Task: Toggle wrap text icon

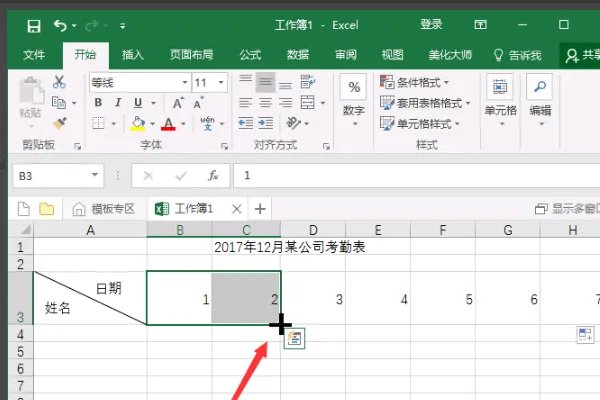Action: point(308,82)
